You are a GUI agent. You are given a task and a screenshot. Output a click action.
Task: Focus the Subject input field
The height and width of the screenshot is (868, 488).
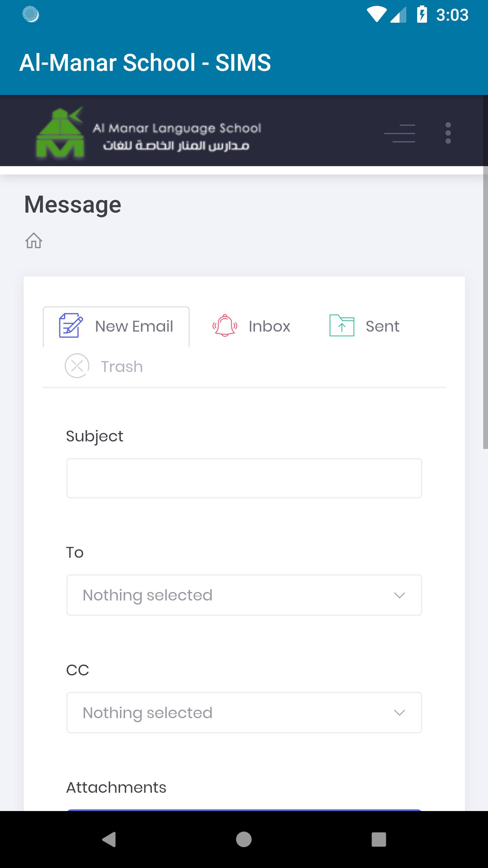click(x=244, y=478)
